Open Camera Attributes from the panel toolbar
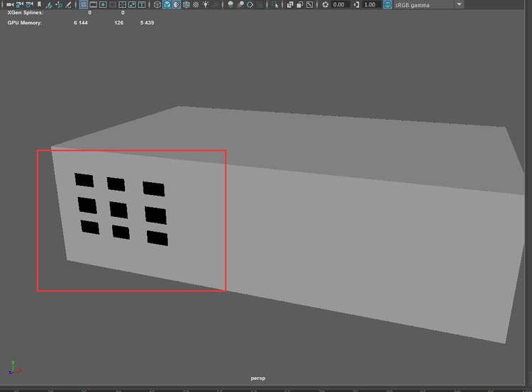The height and width of the screenshot is (392, 532). pyautogui.click(x=30, y=4)
